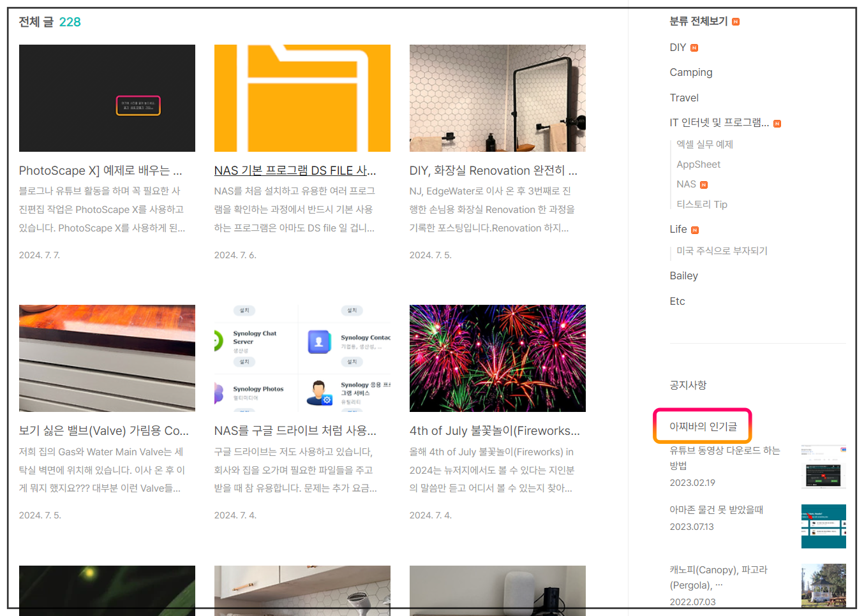
Task: Open the DIY, 화장실 Renovation 완전히 post title
Action: 493,170
